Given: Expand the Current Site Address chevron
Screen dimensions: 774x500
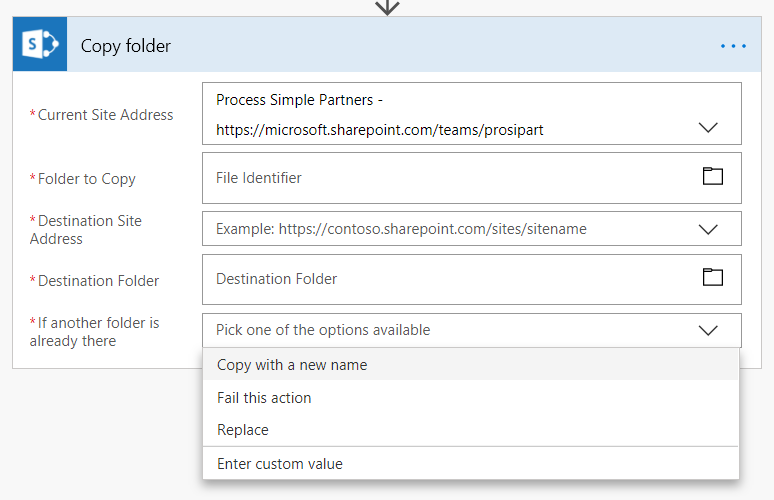Looking at the screenshot, I should point(708,128).
